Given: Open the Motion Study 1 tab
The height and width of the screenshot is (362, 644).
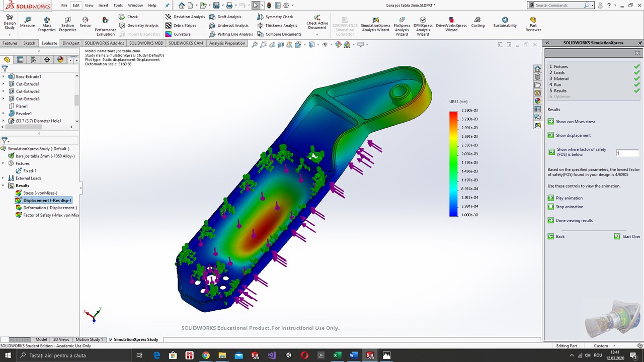Looking at the screenshot, I should coord(89,339).
